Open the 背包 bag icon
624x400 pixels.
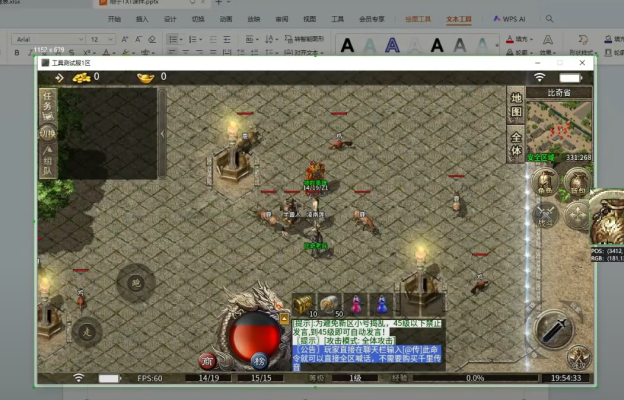pyautogui.click(x=576, y=182)
